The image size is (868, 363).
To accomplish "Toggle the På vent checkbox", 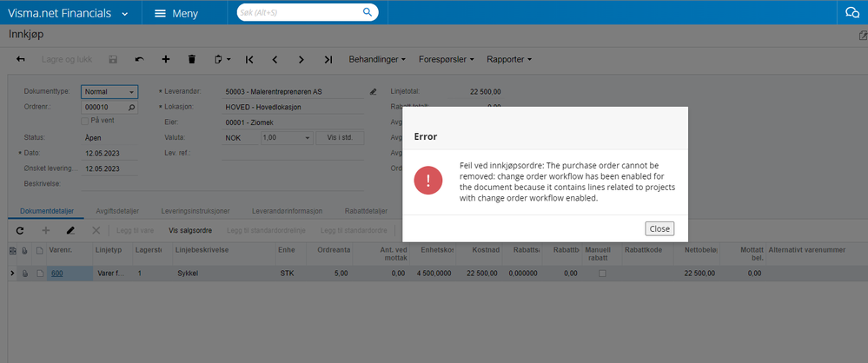I will [84, 121].
